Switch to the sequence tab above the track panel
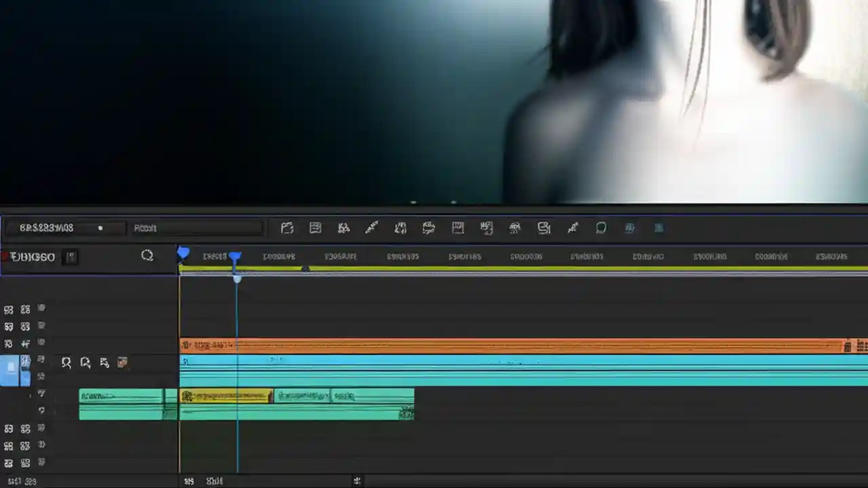868x488 pixels. pyautogui.click(x=71, y=257)
